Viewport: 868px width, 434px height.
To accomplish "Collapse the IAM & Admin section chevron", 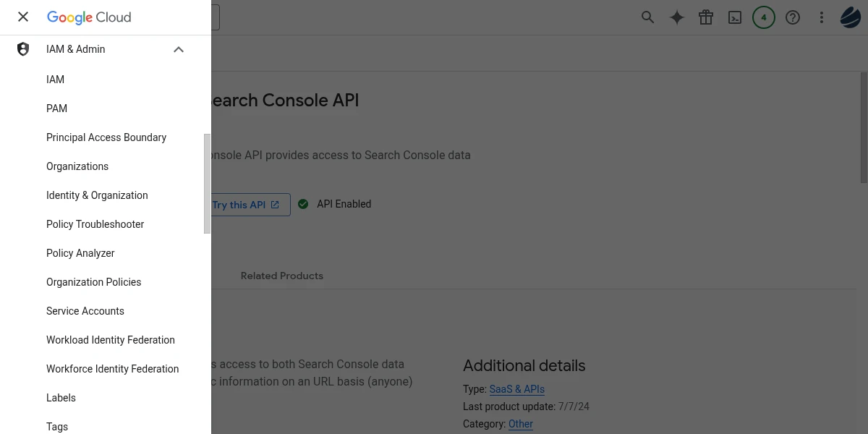I will [x=179, y=49].
